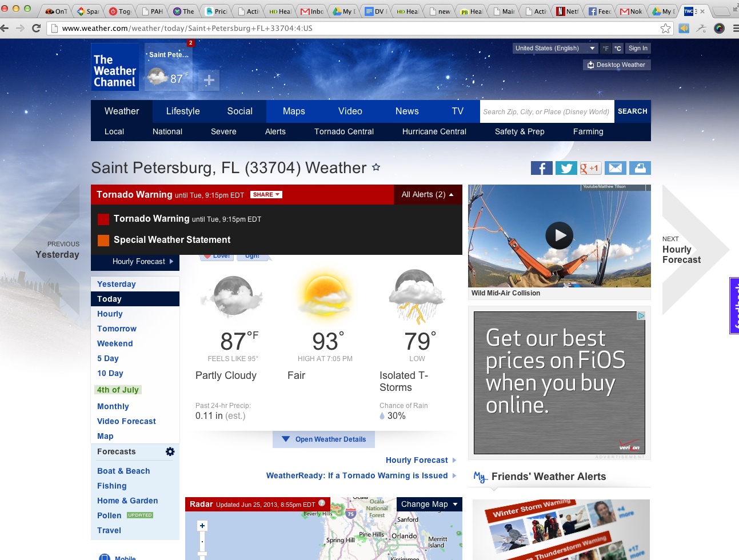Play the Wild Mid-Air Collision video
This screenshot has height=560, width=739.
(x=559, y=235)
